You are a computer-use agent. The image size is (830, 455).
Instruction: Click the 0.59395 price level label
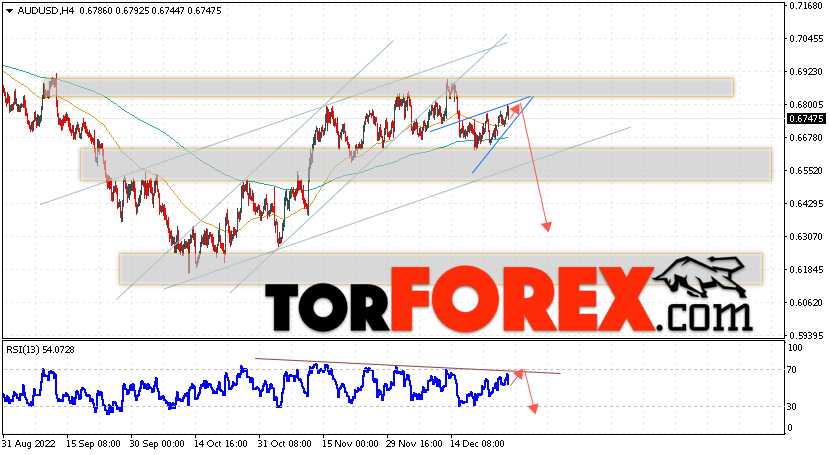[x=806, y=335]
